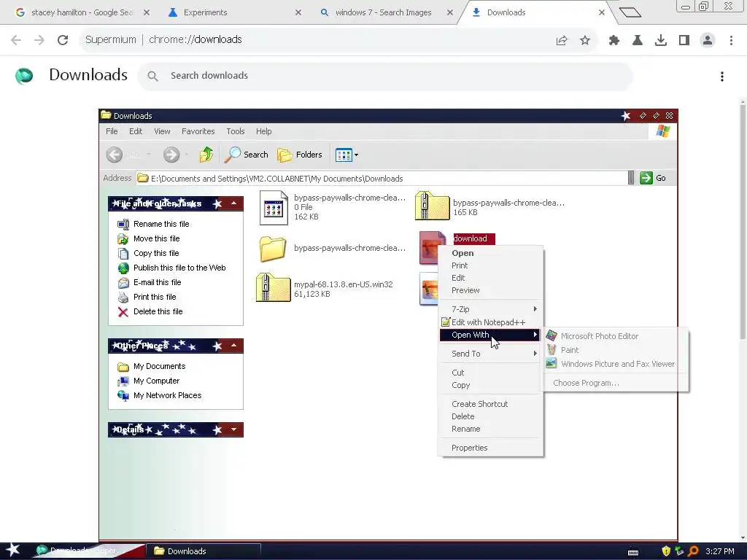Choose Open in the context menu
Viewport: 747px width, 560px height.
[491, 253]
